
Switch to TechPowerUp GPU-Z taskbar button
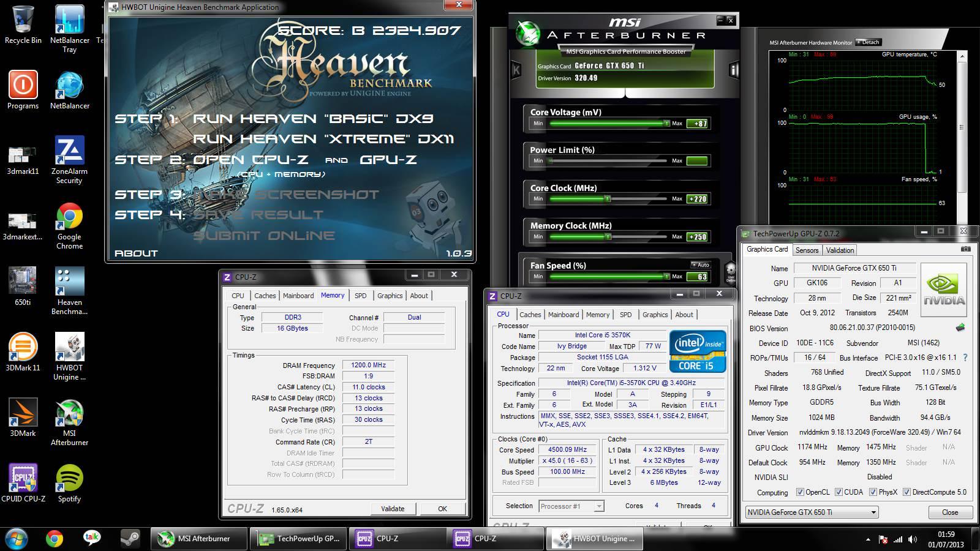click(x=298, y=539)
